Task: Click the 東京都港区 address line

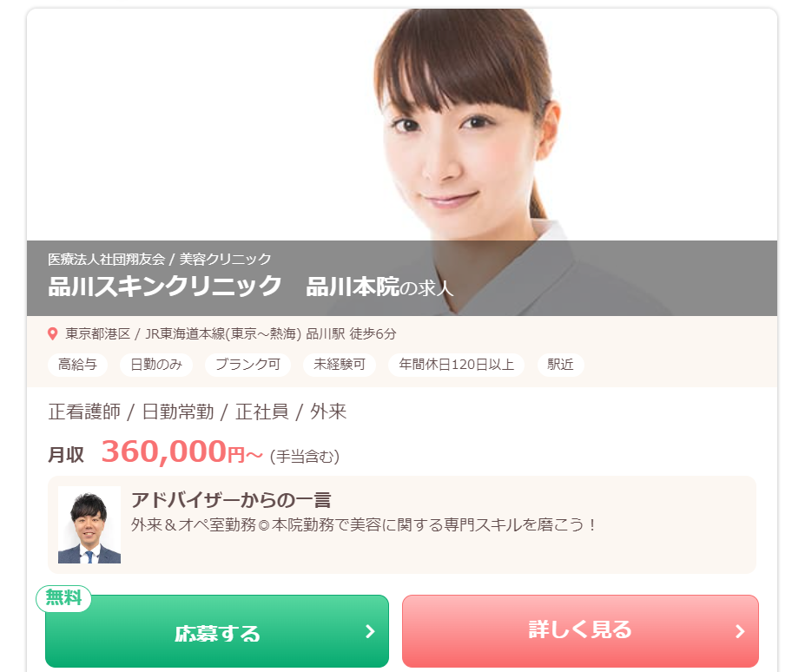Action: [231, 333]
